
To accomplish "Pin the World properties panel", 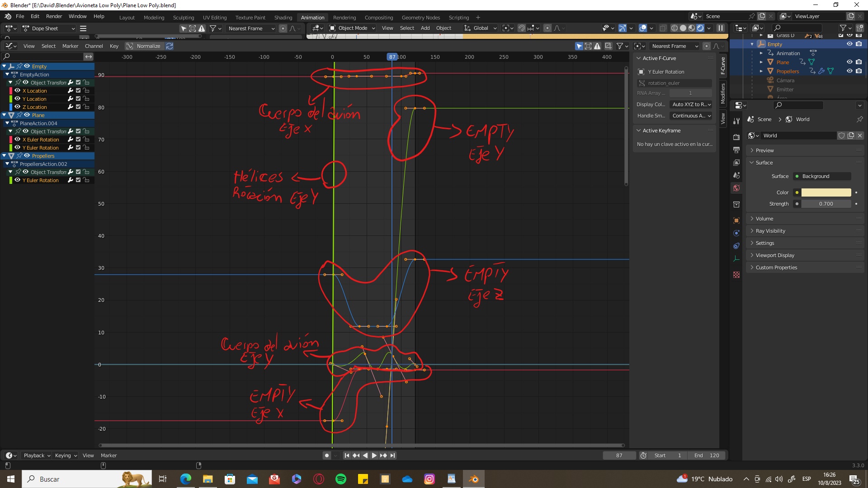I will point(859,119).
